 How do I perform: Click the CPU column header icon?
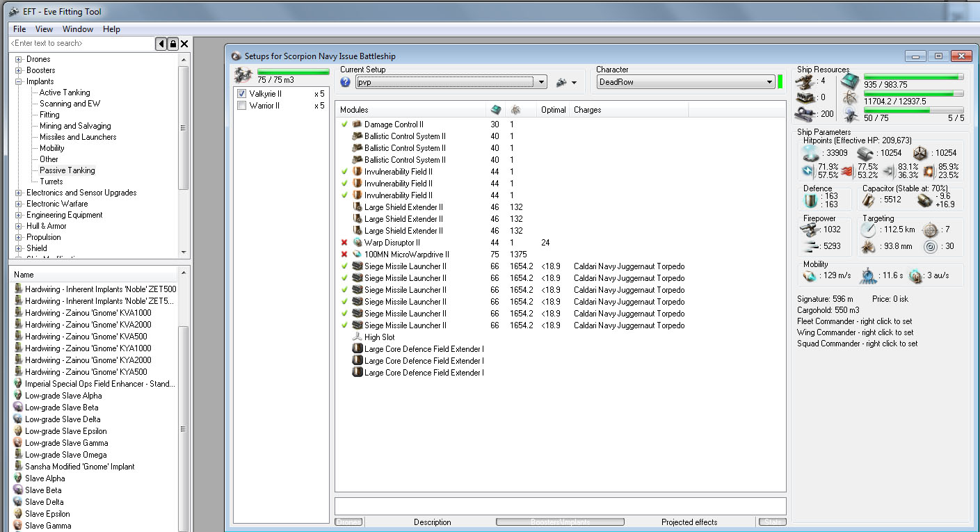point(496,110)
